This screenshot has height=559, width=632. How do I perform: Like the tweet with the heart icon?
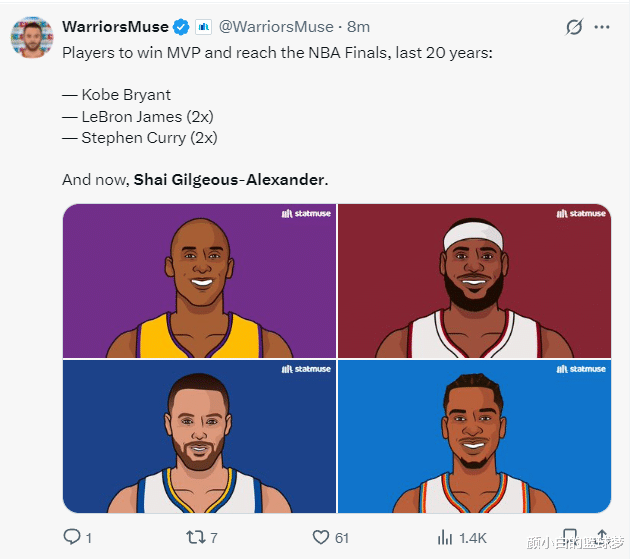pos(321,537)
